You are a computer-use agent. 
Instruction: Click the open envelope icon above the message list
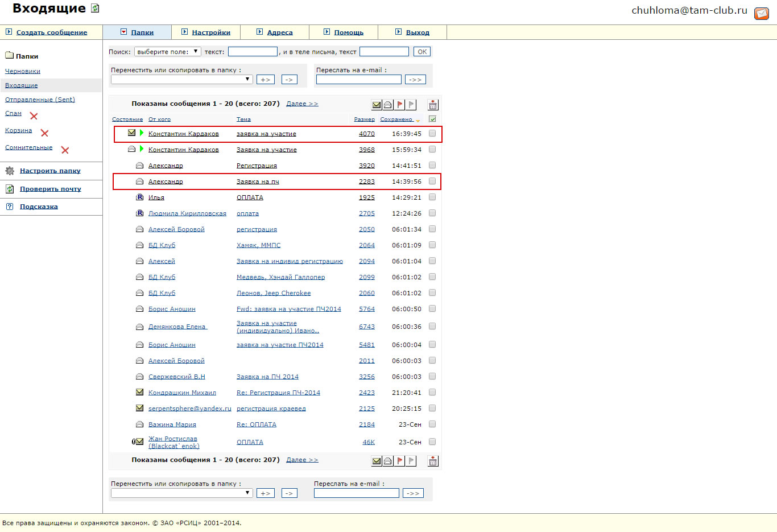tap(388, 105)
